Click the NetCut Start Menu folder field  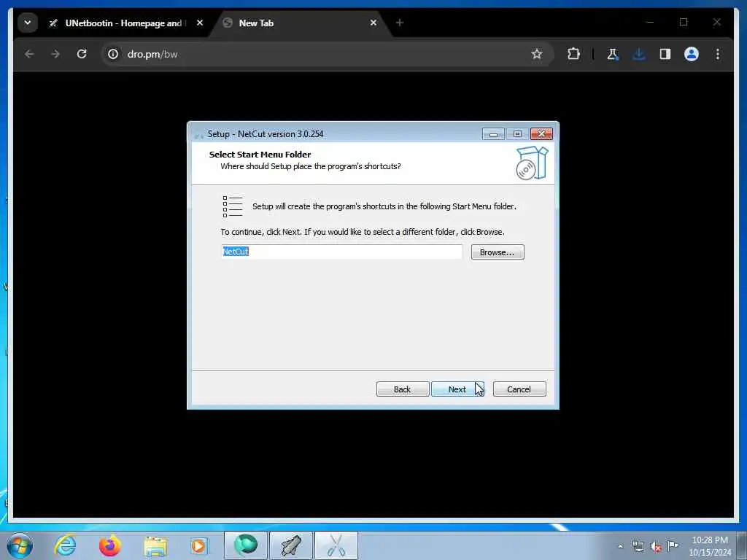pyautogui.click(x=341, y=252)
